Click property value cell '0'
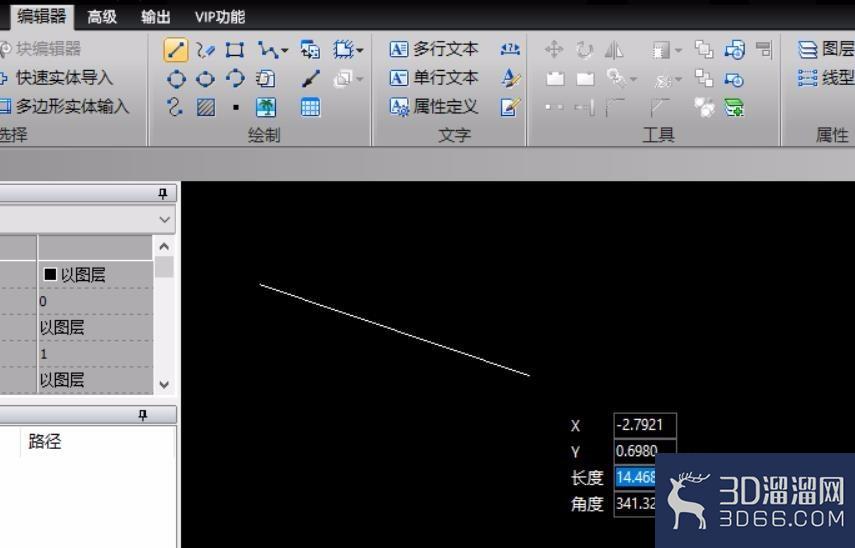 (x=95, y=301)
